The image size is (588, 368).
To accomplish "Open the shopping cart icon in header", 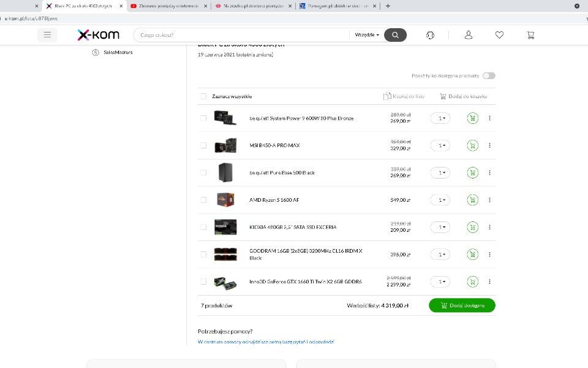I will click(530, 35).
